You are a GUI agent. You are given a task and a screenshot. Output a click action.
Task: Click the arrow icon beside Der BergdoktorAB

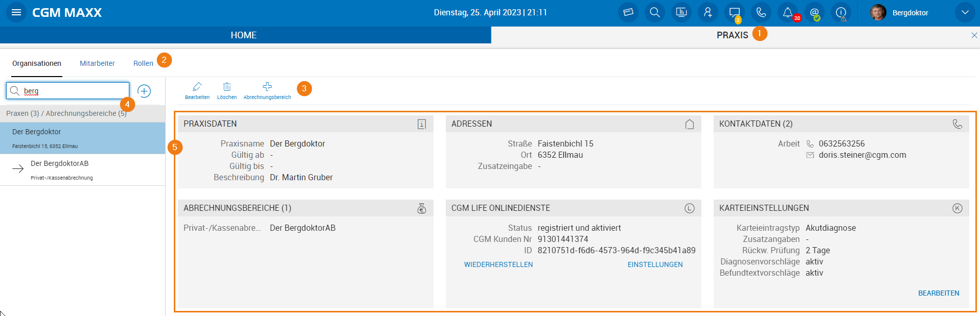pyautogui.click(x=18, y=169)
